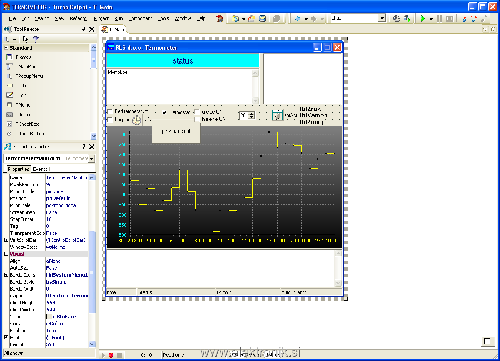Select the TRadioButton component in Tool Palette
The height and width of the screenshot is (361, 500).
click(27, 133)
